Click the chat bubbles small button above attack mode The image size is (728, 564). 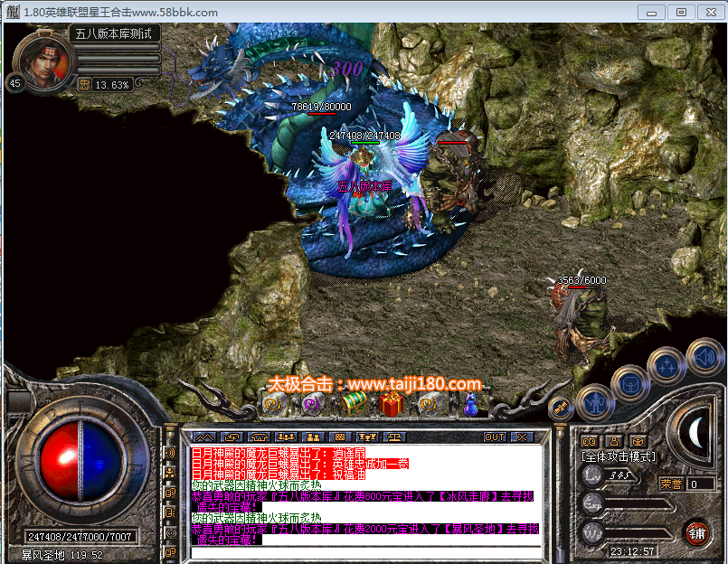pos(589,441)
